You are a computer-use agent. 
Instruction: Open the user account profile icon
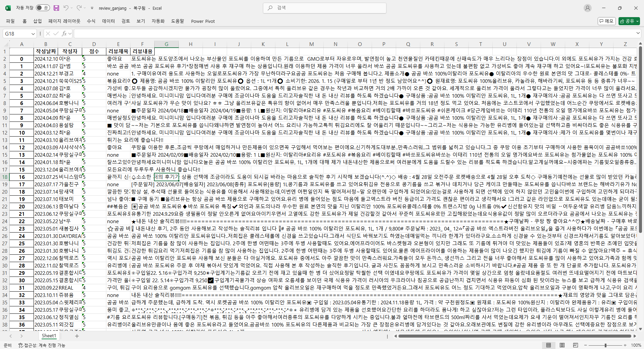[587, 8]
